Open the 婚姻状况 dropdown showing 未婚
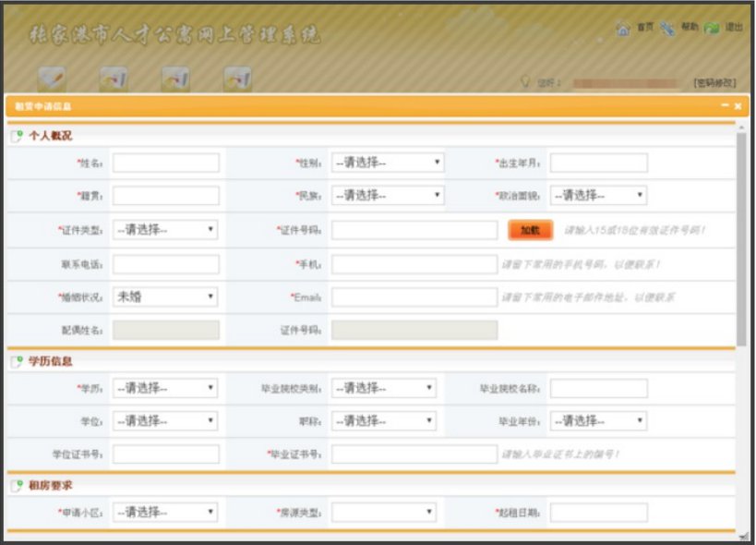 click(x=165, y=297)
